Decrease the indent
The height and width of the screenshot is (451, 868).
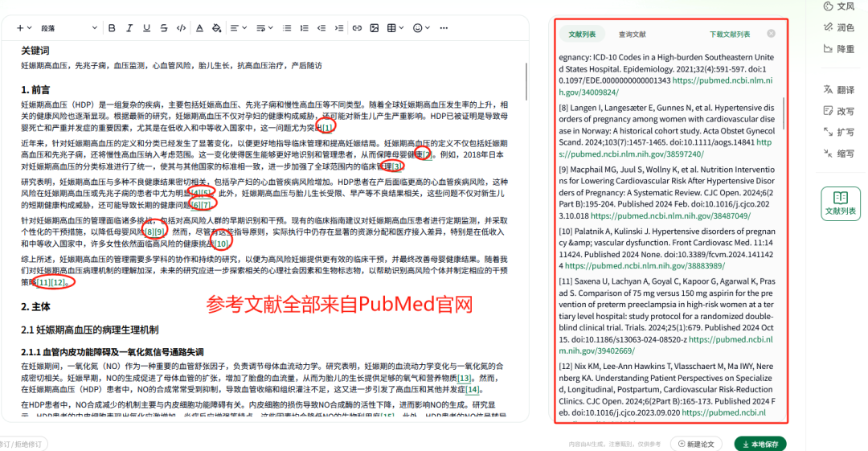pos(321,27)
